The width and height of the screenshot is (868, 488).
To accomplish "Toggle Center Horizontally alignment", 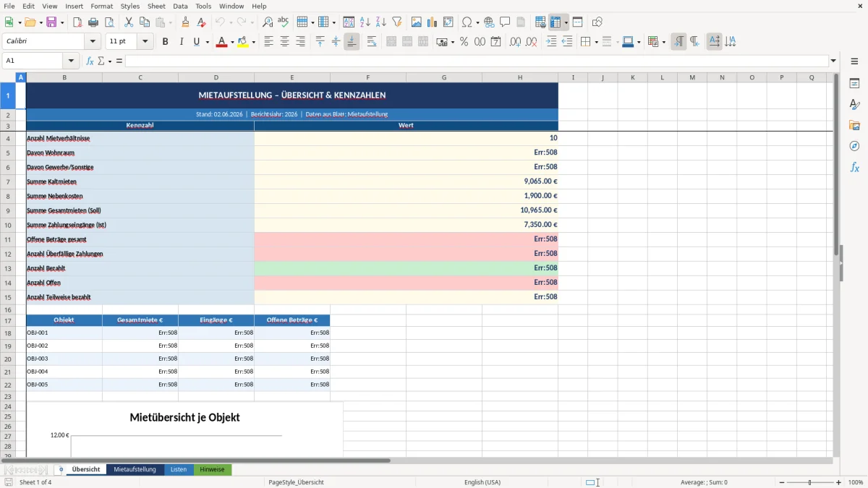I will point(284,42).
